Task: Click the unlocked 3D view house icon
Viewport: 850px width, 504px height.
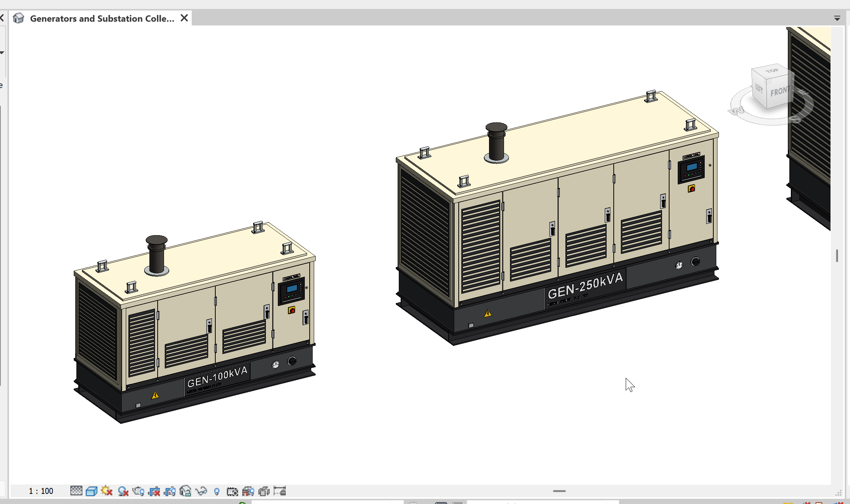Action: tap(185, 491)
